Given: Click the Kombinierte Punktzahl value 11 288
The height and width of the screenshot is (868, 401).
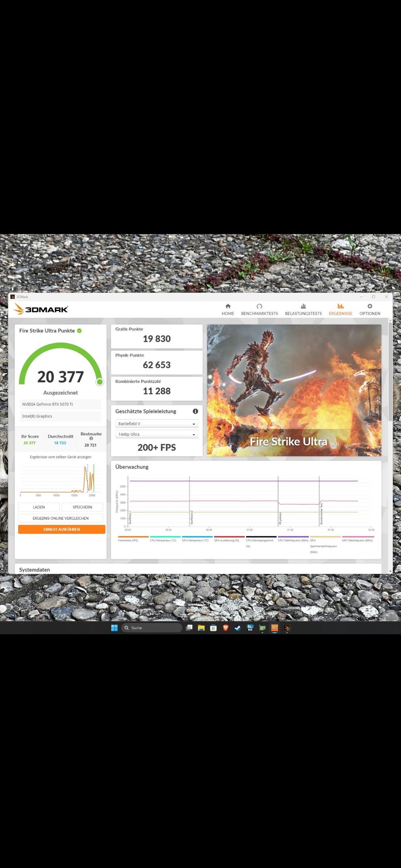Looking at the screenshot, I should click(x=157, y=391).
